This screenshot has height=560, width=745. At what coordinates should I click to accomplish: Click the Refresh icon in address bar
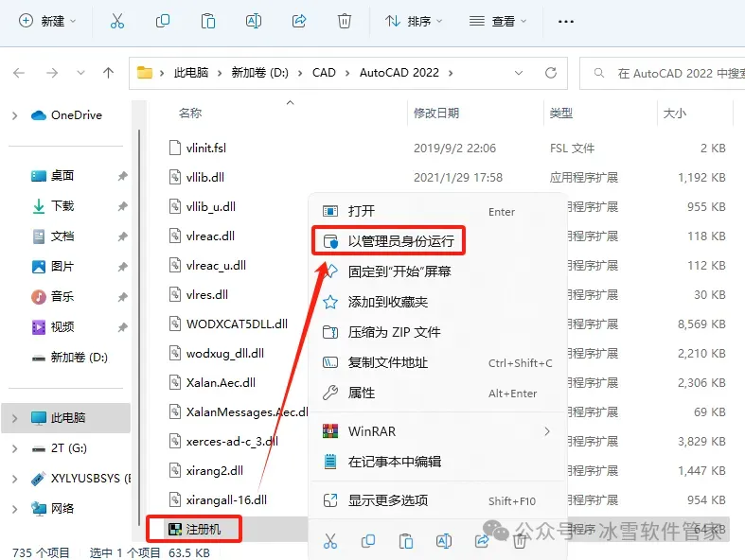(551, 73)
